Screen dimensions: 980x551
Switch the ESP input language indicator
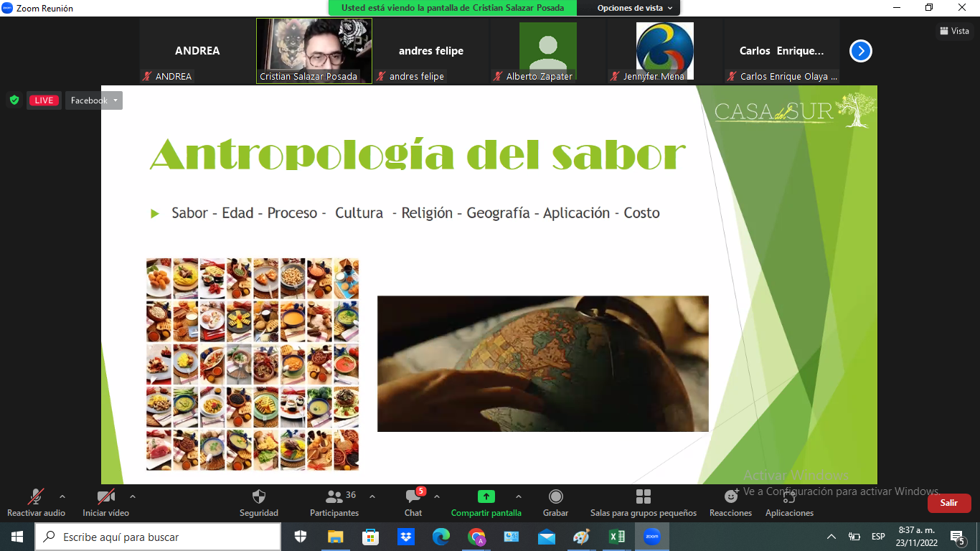tap(878, 537)
